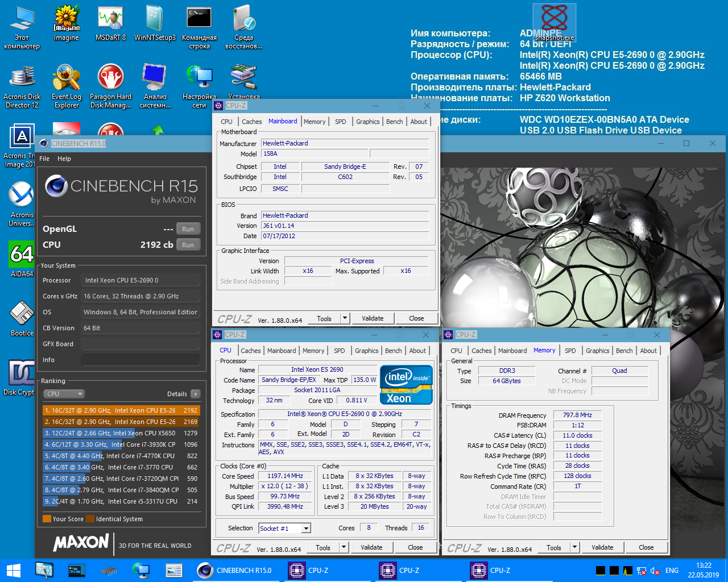Close the Mainboard CPU-Z window via Close button
The image size is (728, 582).
(416, 318)
